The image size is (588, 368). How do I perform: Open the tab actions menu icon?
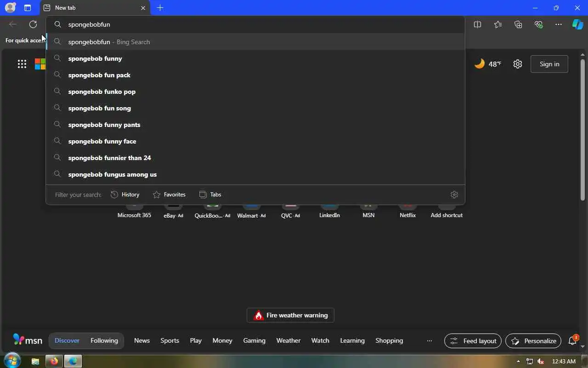[x=28, y=8]
